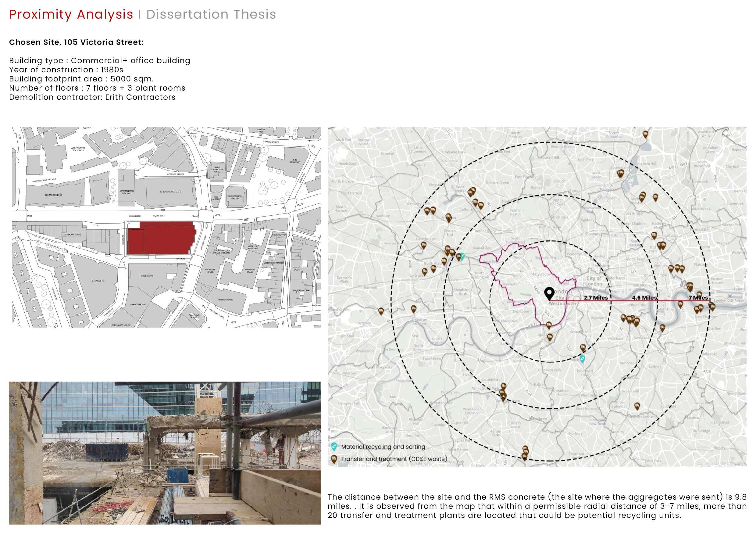Click the Demolition contractor Erith Contractors line
The height and width of the screenshot is (535, 756).
[x=92, y=97]
